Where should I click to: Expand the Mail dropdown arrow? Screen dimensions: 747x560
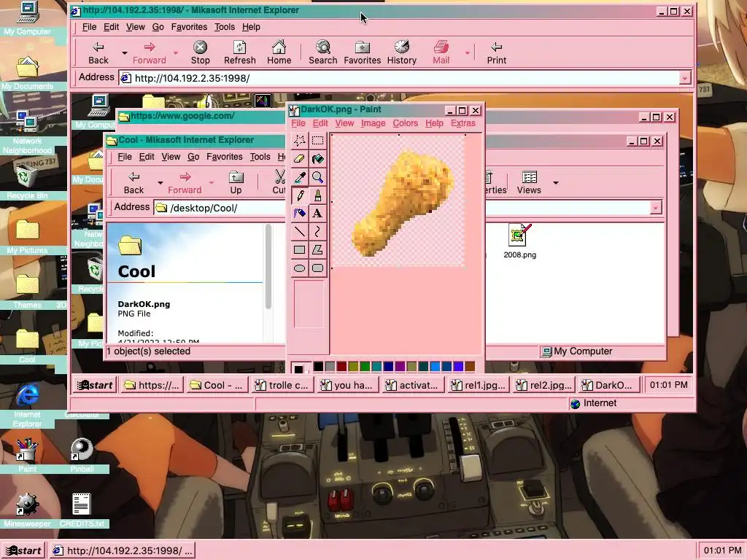(468, 52)
